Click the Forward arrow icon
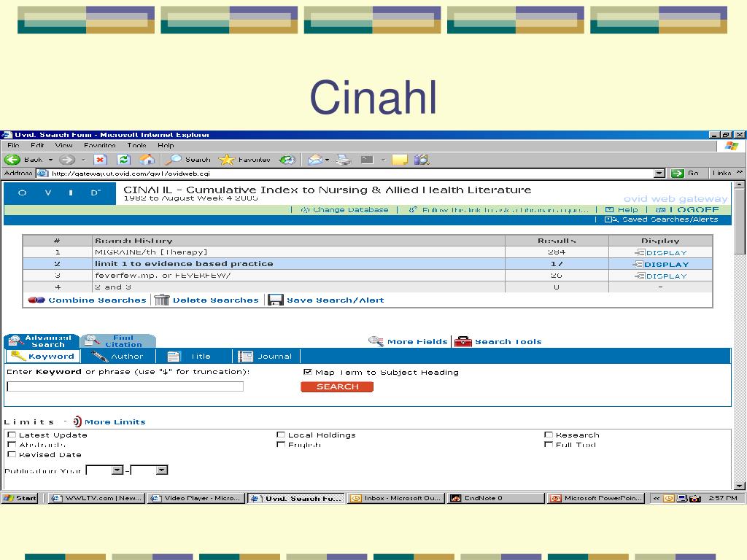The width and height of the screenshot is (747, 560). [x=66, y=160]
